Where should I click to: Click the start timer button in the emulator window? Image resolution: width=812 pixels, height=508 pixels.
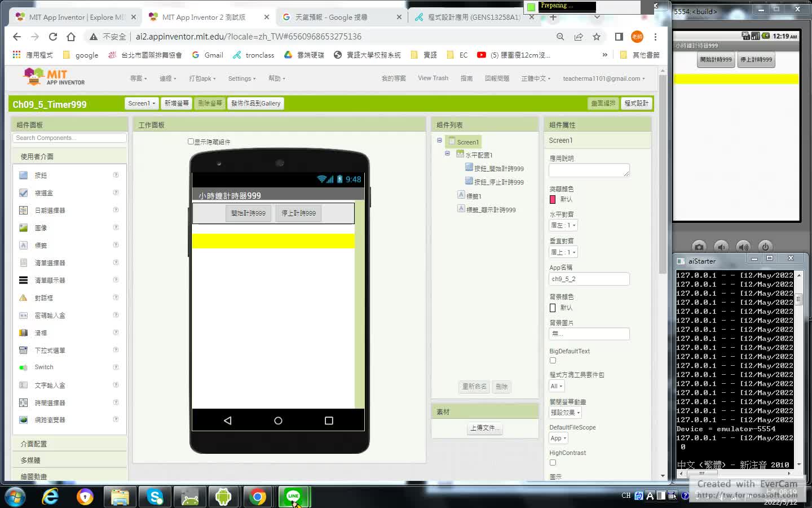click(x=716, y=59)
